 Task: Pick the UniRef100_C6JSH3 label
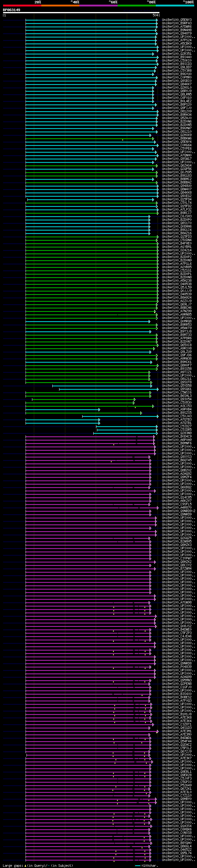177,216
